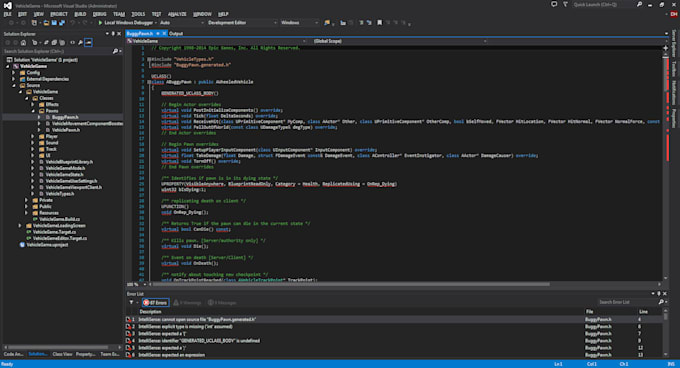Click the Error List filter funnel icon
This screenshot has height=368, width=680.
(x=131, y=303)
